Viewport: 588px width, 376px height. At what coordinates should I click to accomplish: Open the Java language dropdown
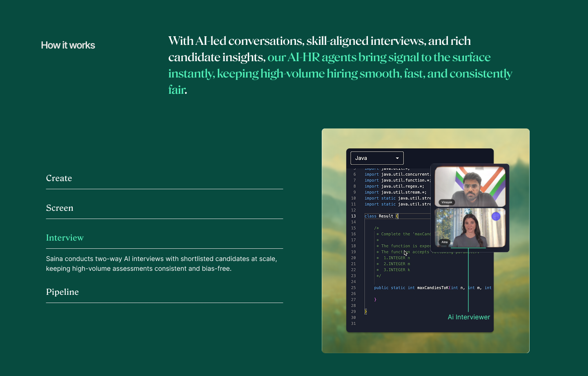(376, 158)
